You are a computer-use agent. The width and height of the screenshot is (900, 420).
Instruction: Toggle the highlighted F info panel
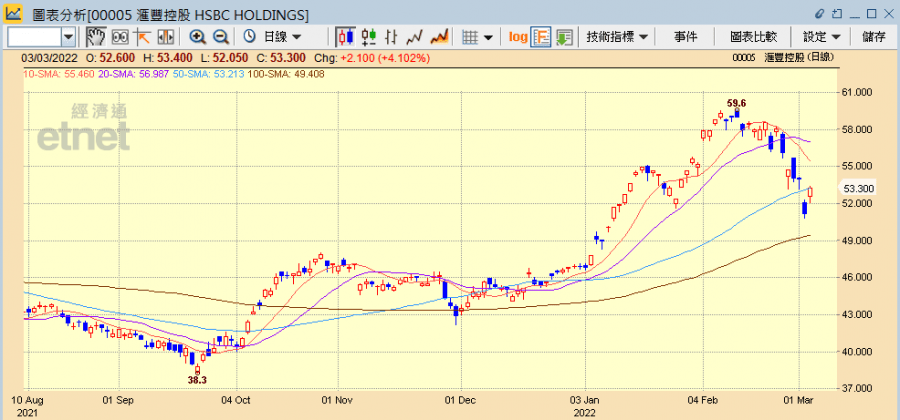(x=541, y=37)
